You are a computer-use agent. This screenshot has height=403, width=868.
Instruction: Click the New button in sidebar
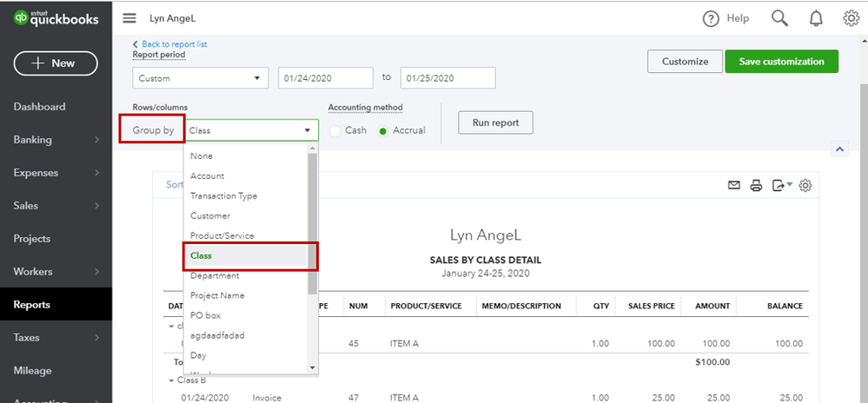pyautogui.click(x=56, y=63)
